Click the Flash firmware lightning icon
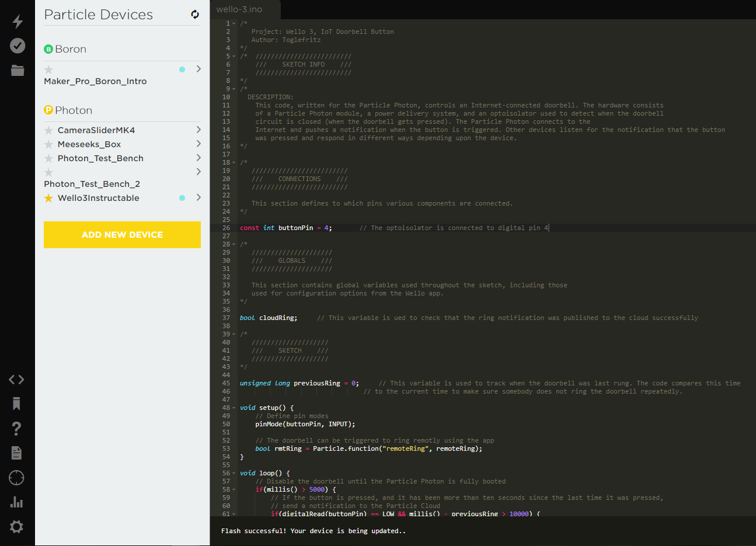The width and height of the screenshot is (756, 546). [17, 21]
